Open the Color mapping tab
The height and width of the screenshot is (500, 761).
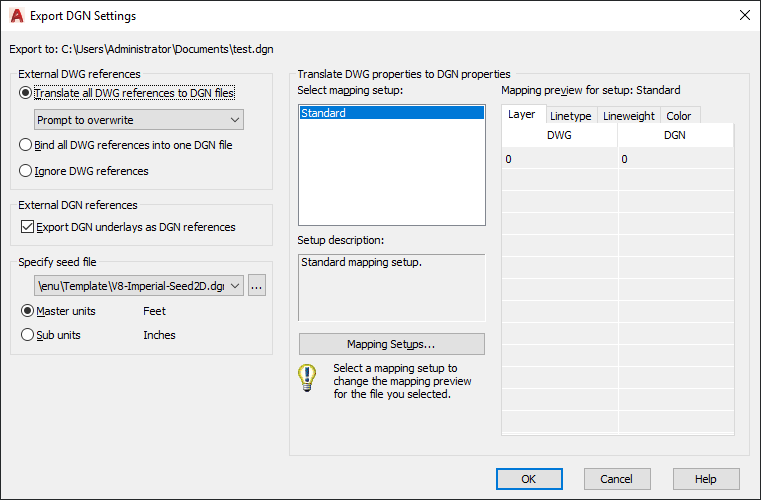click(678, 116)
